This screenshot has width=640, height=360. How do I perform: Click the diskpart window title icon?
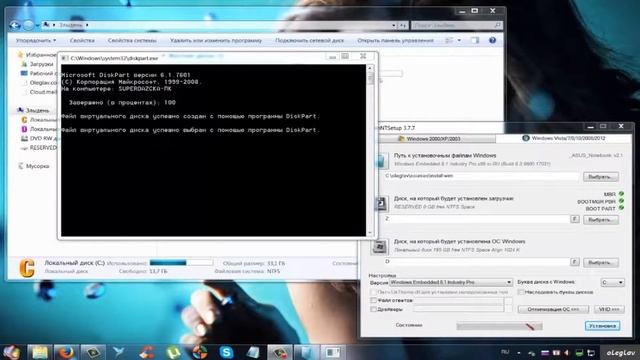coord(64,58)
